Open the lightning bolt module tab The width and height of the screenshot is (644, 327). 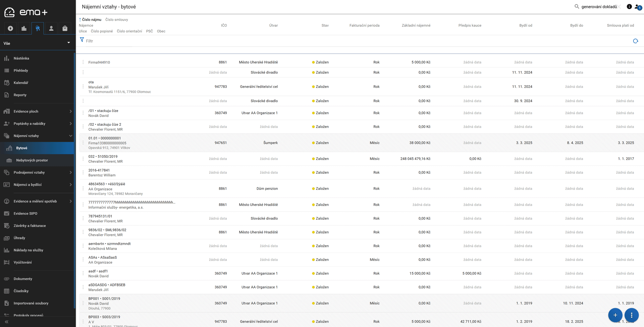[10, 29]
